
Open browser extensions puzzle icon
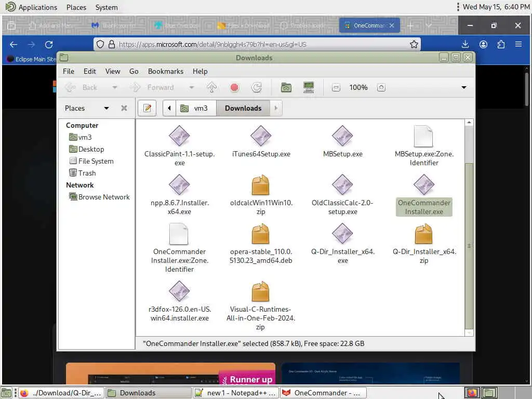click(x=501, y=45)
